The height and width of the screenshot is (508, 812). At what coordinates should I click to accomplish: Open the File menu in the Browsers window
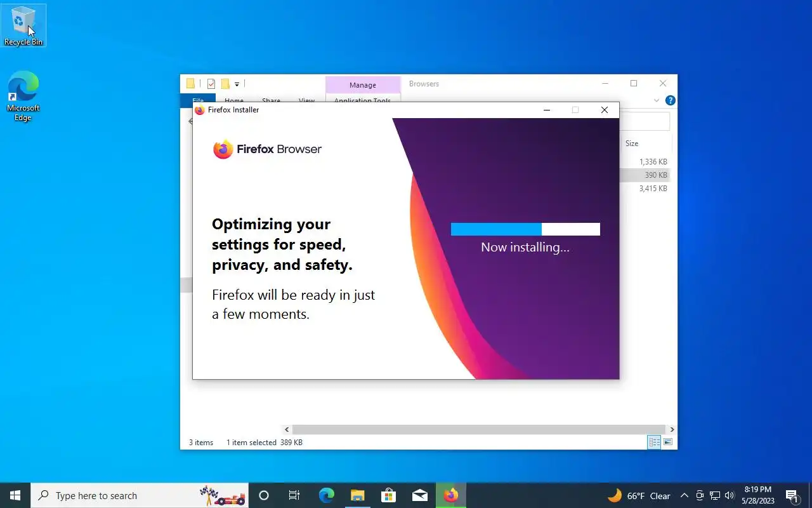point(198,100)
